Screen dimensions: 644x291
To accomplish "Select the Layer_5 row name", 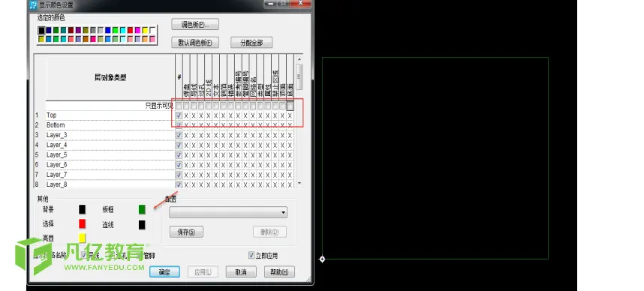I will tap(57, 154).
